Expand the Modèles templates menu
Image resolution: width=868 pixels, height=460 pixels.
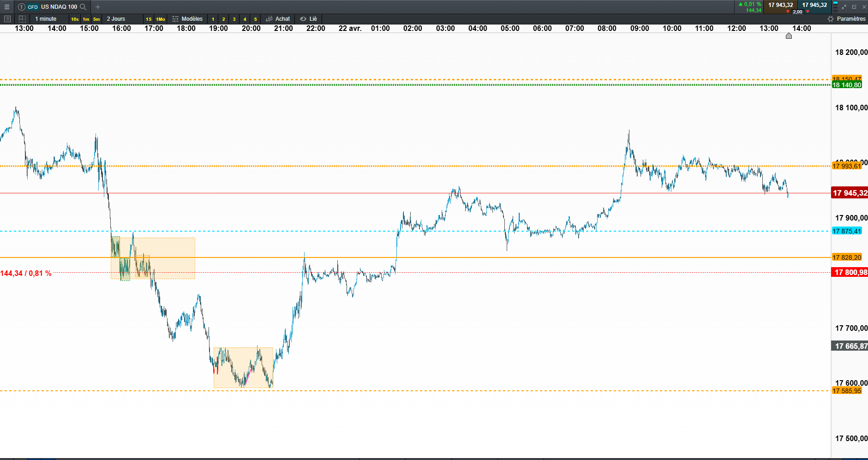coord(187,19)
